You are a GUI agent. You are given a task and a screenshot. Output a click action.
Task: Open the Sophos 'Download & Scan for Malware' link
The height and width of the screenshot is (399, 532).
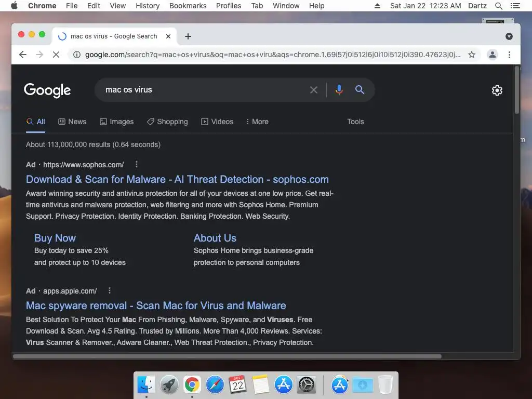(x=178, y=179)
